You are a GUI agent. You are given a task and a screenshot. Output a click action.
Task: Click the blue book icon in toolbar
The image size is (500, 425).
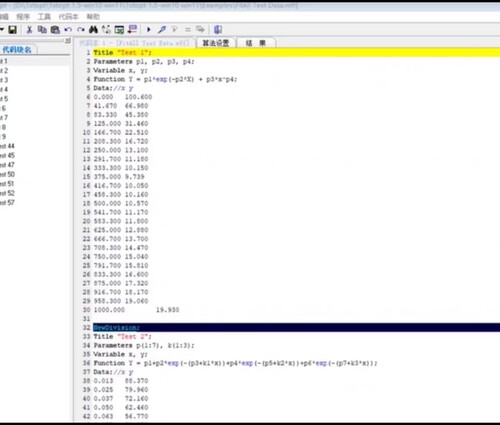point(218,30)
